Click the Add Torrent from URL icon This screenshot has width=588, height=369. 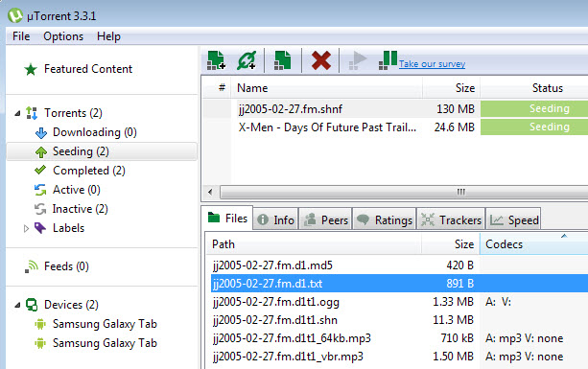[x=247, y=60]
